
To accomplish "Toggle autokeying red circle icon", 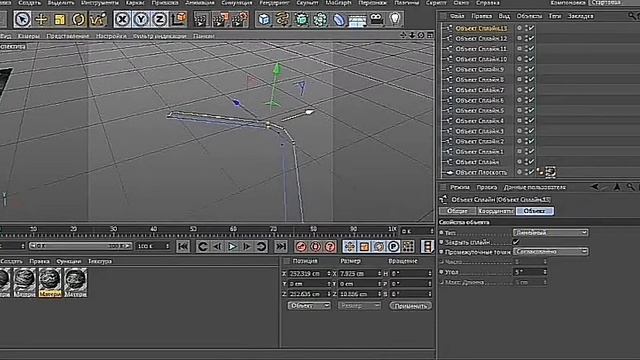I will point(316,246).
